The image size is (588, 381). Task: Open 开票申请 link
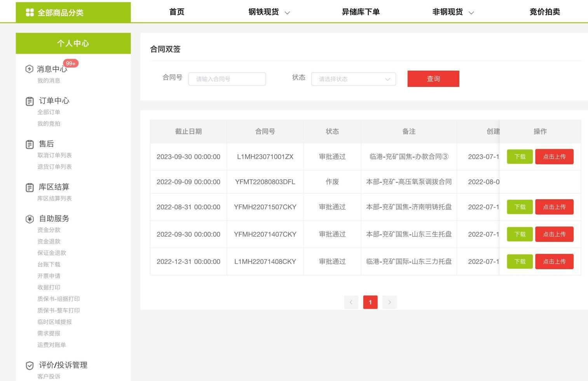pos(49,276)
